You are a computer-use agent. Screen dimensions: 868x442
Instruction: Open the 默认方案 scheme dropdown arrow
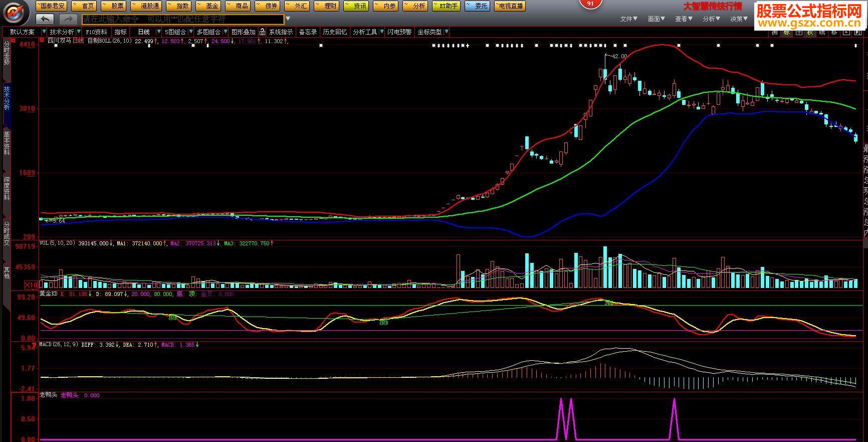point(44,32)
